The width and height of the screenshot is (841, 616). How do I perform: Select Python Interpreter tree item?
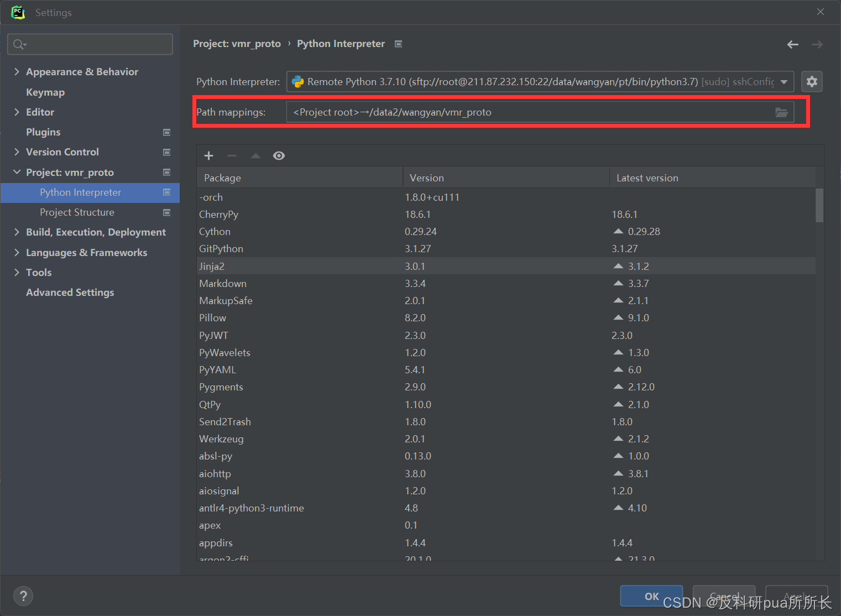90,192
